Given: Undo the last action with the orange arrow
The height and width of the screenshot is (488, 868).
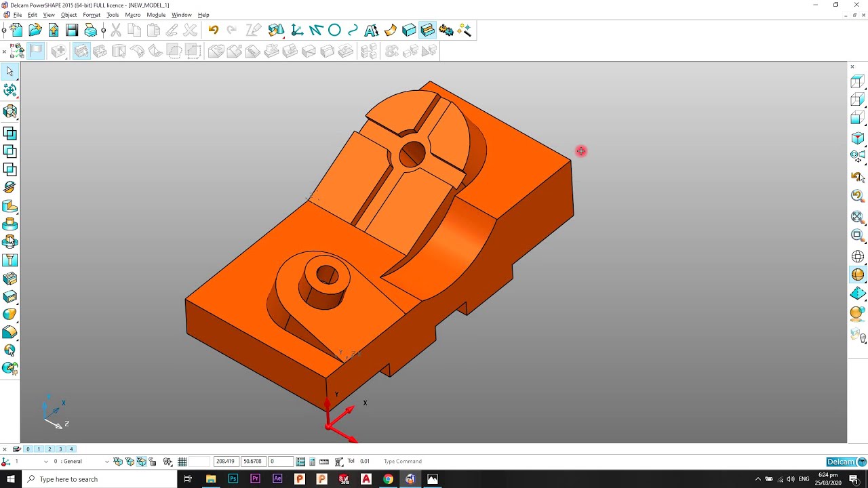Looking at the screenshot, I should point(214,30).
